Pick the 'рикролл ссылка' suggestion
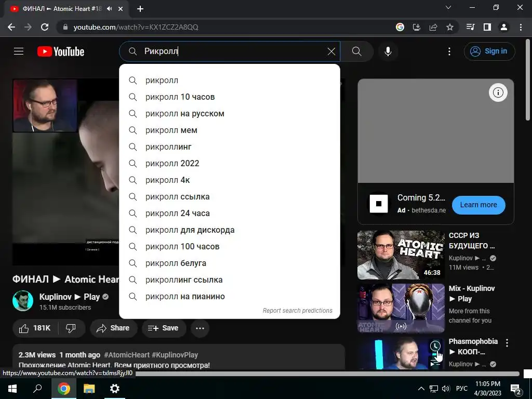 click(x=230, y=197)
